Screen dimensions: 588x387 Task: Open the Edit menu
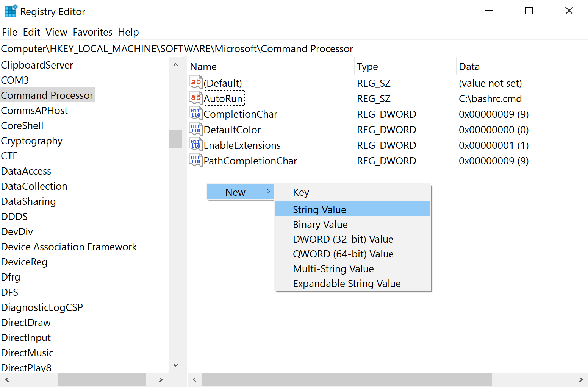pos(31,32)
